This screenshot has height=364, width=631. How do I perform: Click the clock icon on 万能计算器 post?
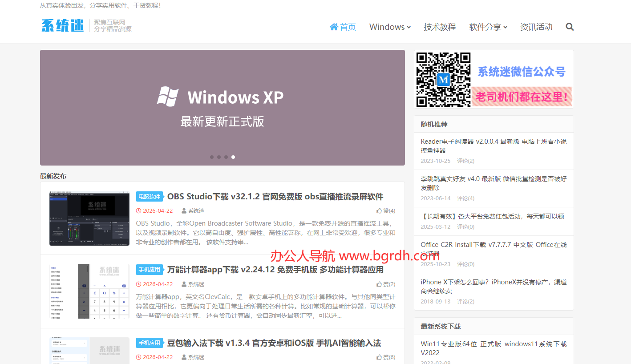click(x=138, y=284)
